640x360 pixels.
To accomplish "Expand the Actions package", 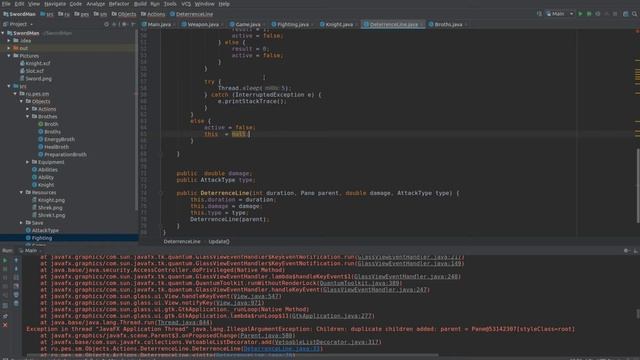I will 27,109.
